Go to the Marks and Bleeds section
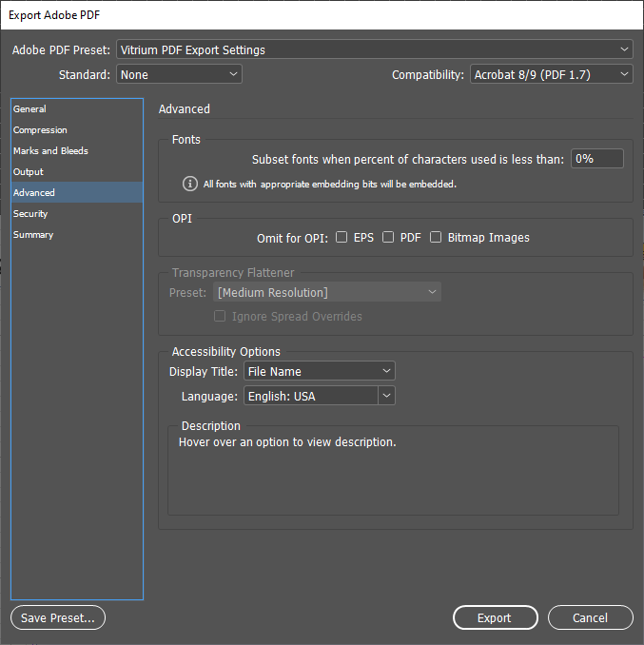This screenshot has height=645, width=644. click(x=77, y=151)
